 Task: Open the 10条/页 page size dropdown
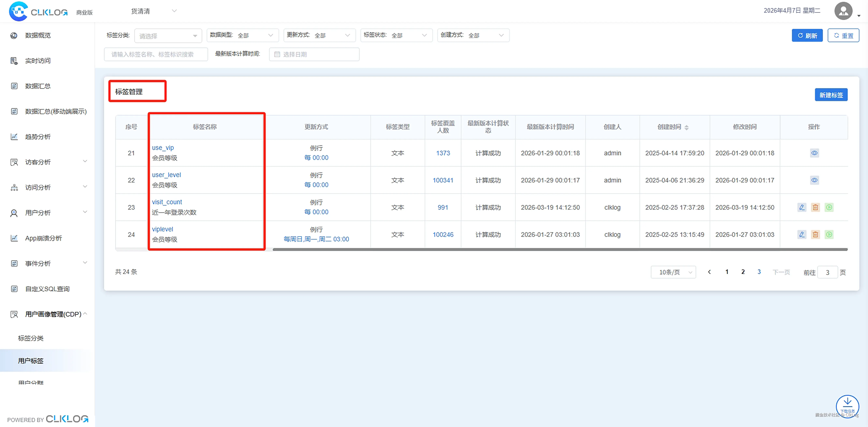(673, 272)
